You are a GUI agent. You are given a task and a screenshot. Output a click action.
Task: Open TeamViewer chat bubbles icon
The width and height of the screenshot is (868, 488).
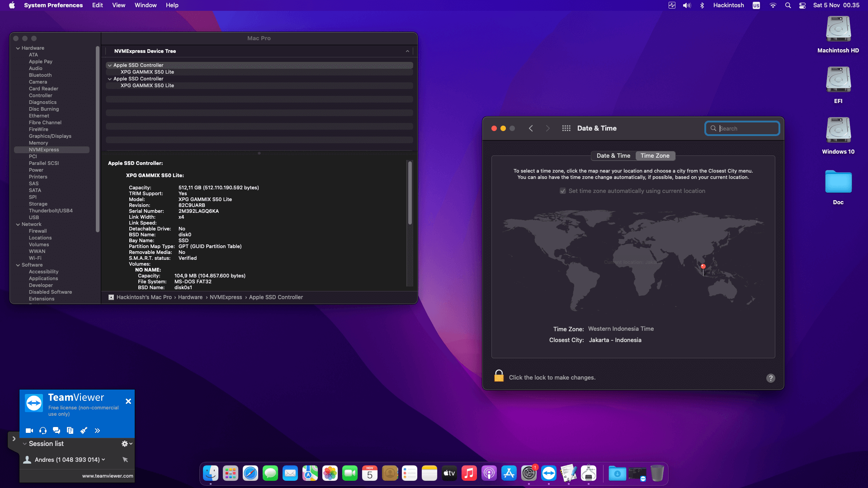point(57,431)
